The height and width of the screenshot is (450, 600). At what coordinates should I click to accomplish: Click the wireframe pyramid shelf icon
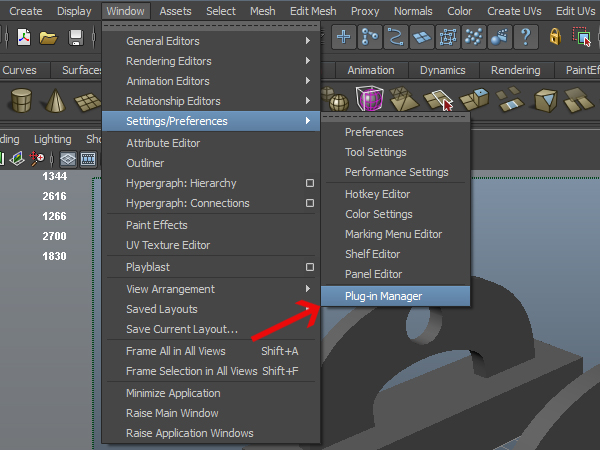[x=404, y=99]
